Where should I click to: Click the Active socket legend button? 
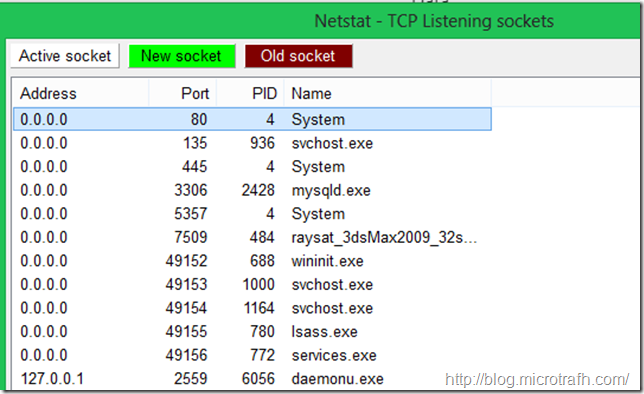coord(65,56)
